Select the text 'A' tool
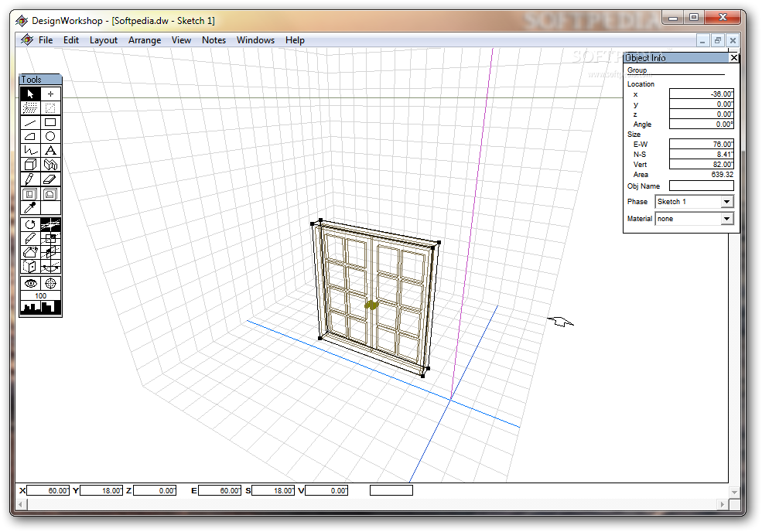 (x=50, y=151)
